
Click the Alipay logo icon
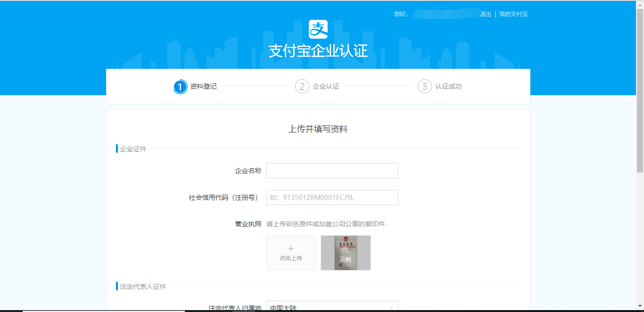(x=318, y=29)
